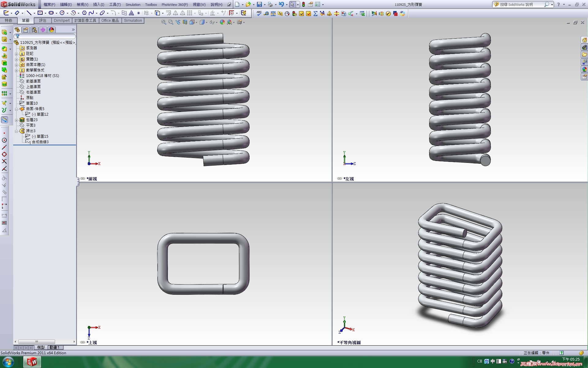Select the Spline sketch tool
Screen dimensions: 588x368
click(x=91, y=13)
